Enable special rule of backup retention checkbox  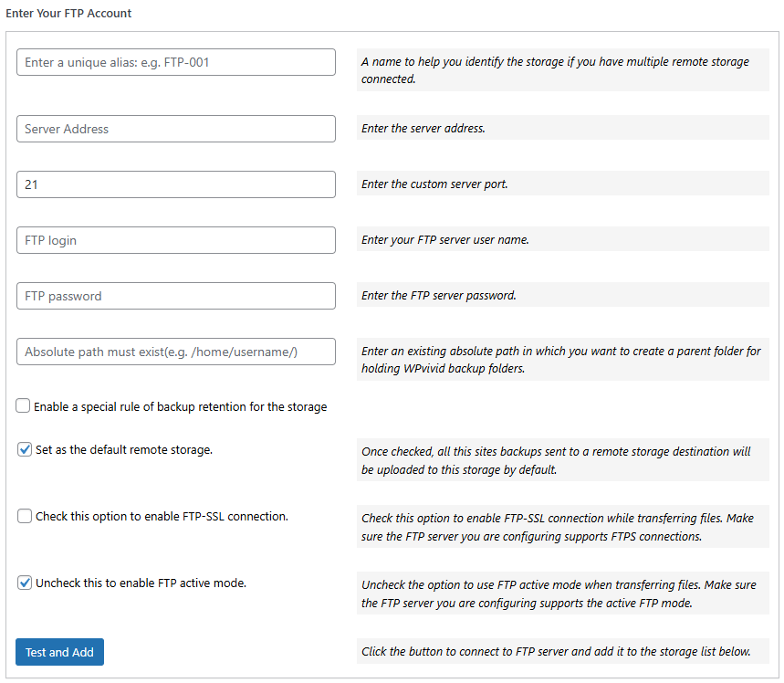pyautogui.click(x=22, y=405)
